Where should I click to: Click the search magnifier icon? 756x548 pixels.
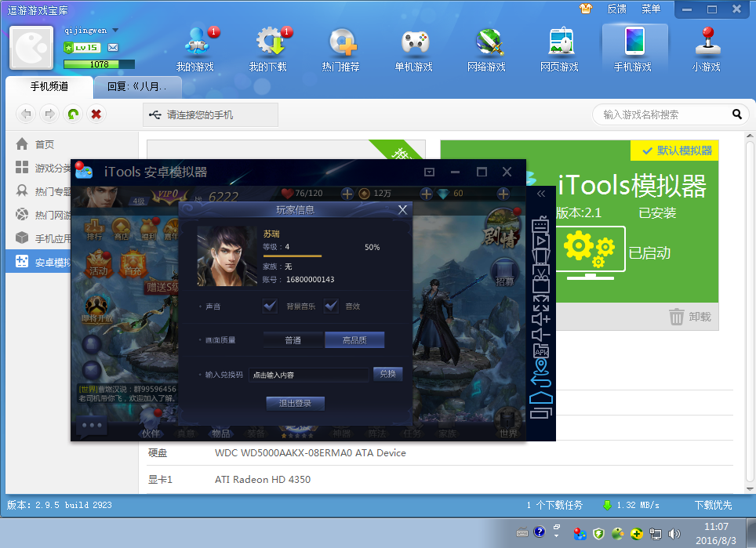click(736, 114)
